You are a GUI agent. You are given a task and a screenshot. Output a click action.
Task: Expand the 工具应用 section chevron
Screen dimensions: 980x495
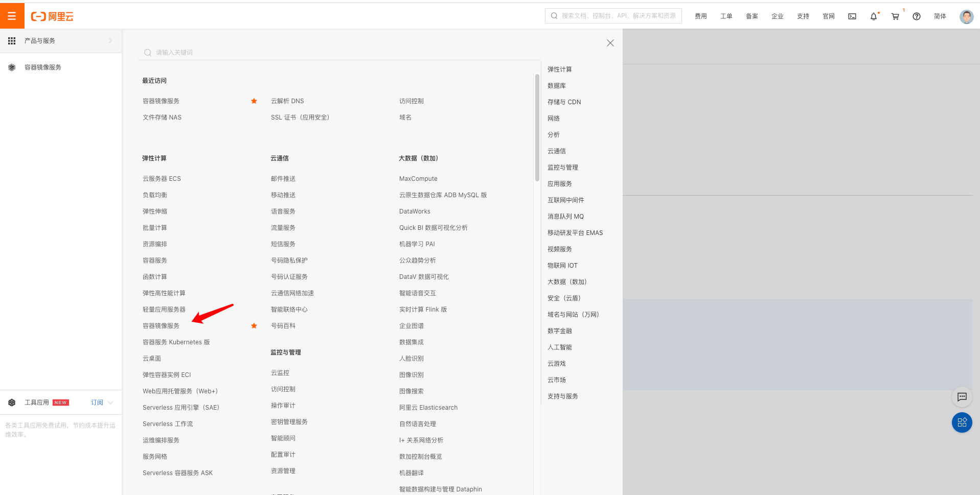click(x=110, y=403)
